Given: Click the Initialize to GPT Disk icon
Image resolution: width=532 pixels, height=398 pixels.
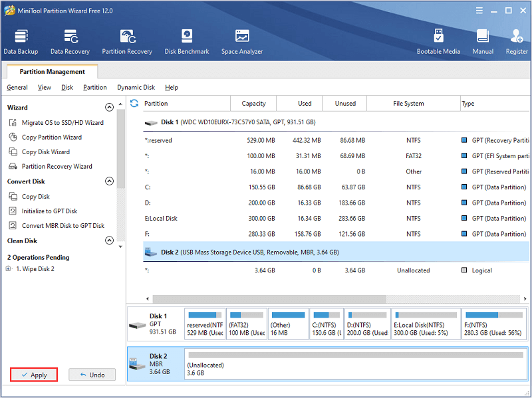Looking at the screenshot, I should pos(13,211).
